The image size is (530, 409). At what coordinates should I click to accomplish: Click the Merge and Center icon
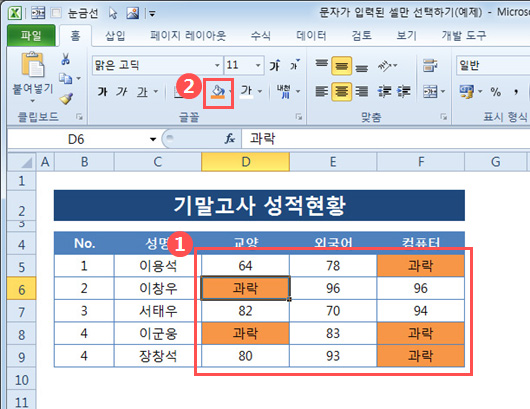click(430, 91)
